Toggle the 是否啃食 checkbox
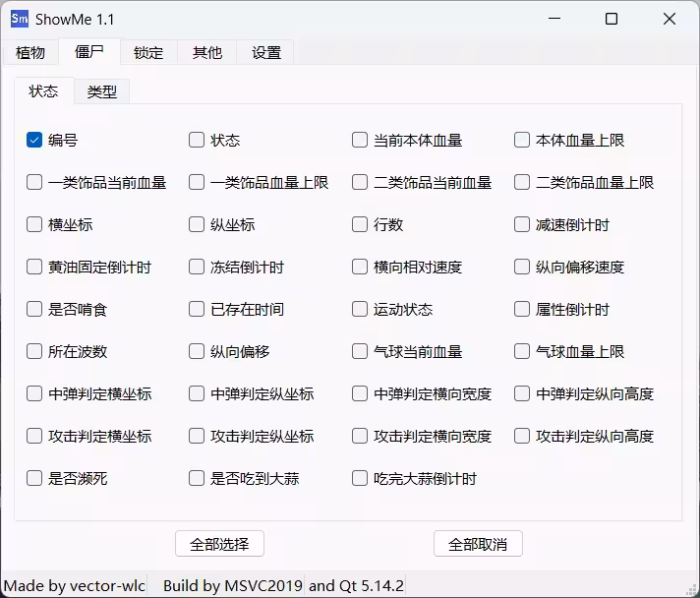The width and height of the screenshot is (700, 598). point(34,309)
